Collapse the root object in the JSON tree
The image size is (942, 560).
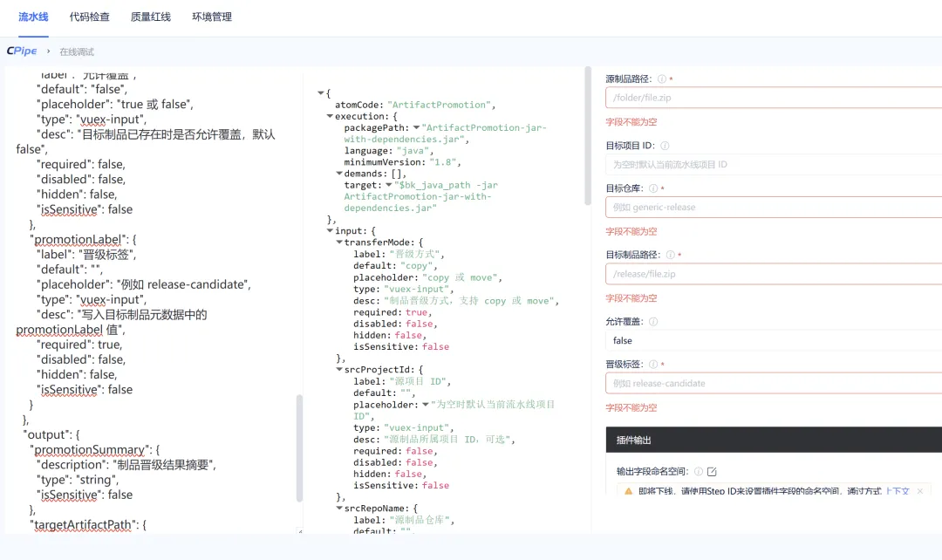tap(321, 93)
